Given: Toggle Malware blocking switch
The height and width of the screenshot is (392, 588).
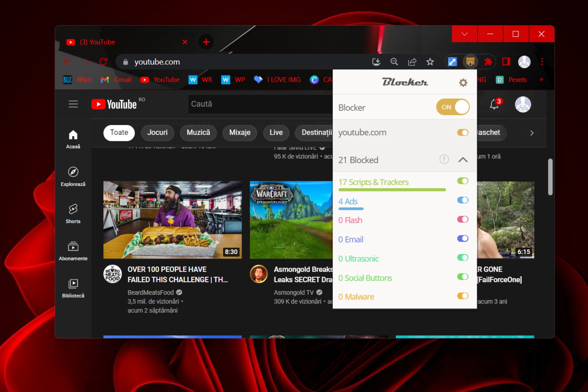Looking at the screenshot, I should 463,296.
